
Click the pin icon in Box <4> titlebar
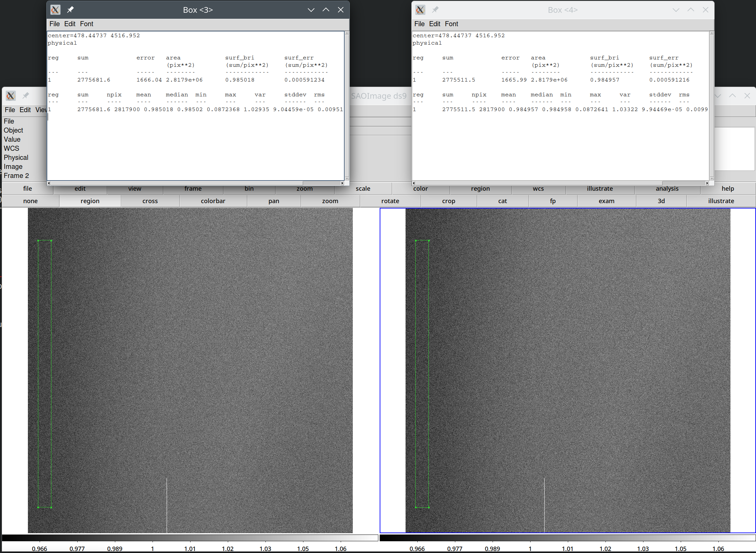point(435,10)
